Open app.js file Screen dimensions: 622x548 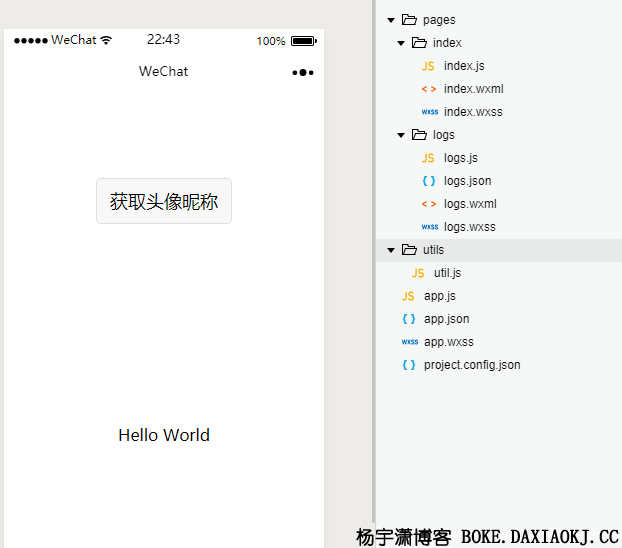click(440, 296)
